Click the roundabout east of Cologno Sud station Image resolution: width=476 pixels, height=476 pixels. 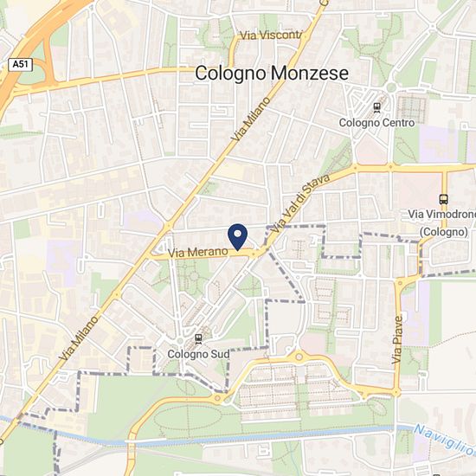(x=299, y=357)
